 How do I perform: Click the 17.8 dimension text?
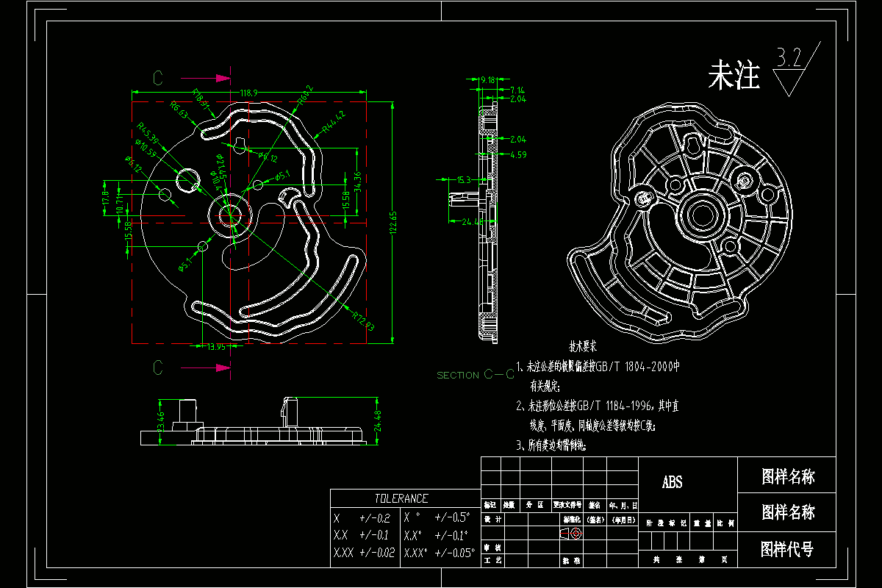pos(105,197)
